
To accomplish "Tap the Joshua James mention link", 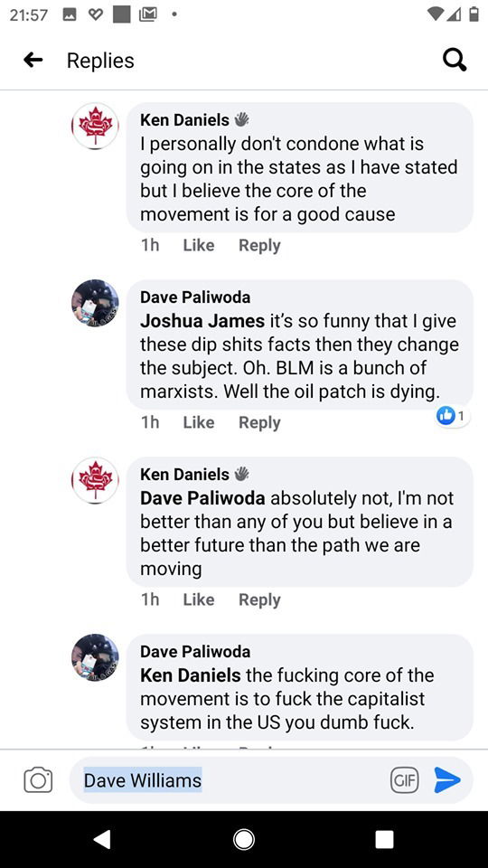I will tap(202, 321).
